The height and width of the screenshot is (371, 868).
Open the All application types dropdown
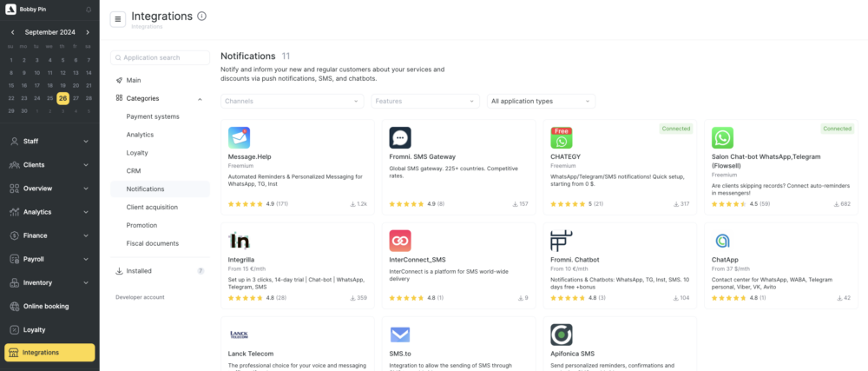coord(542,102)
